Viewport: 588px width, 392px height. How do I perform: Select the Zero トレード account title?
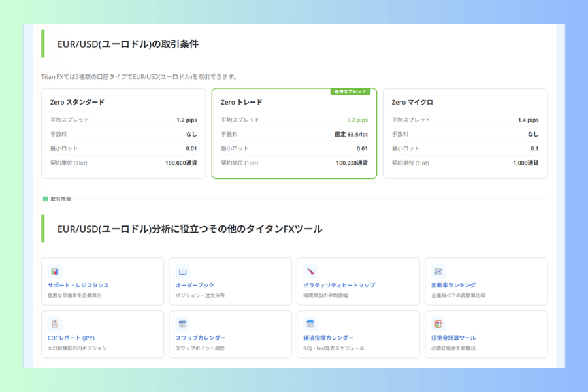(x=242, y=102)
